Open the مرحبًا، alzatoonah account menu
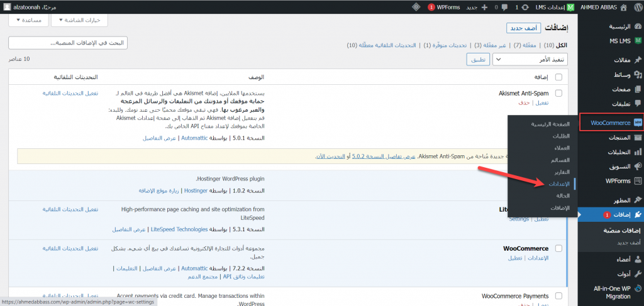 tap(30, 8)
